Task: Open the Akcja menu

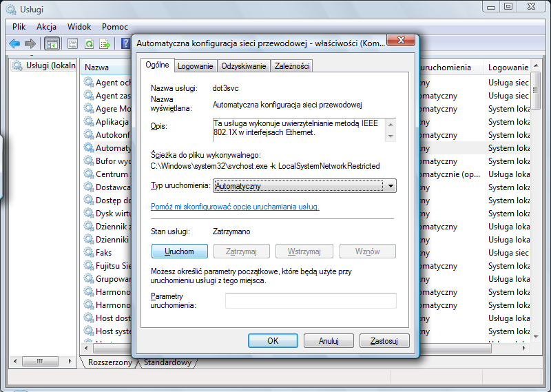Action: (47, 26)
